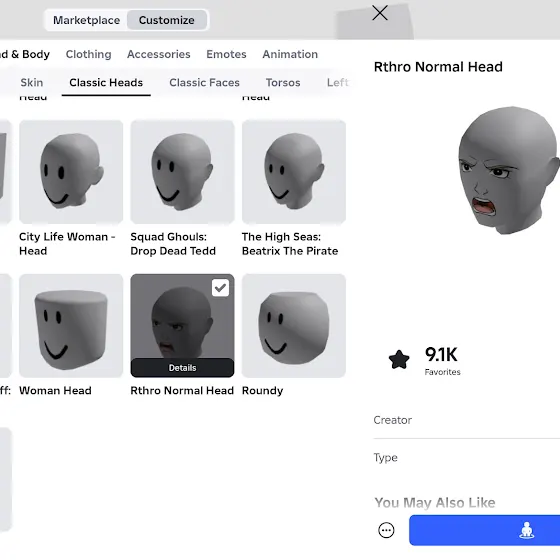This screenshot has width=560, height=560.
Task: Select the Roundy head thumbnail
Action: pyautogui.click(x=294, y=326)
